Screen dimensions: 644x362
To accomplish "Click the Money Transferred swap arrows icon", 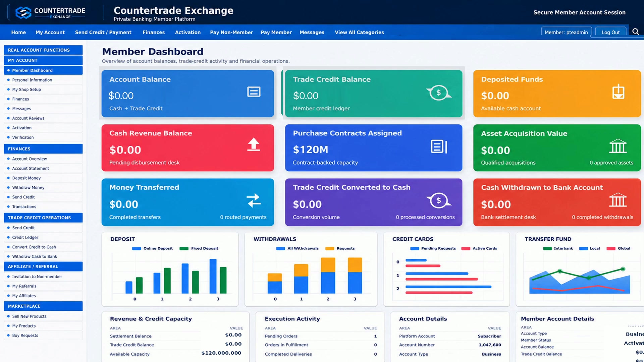I will coord(254,200).
